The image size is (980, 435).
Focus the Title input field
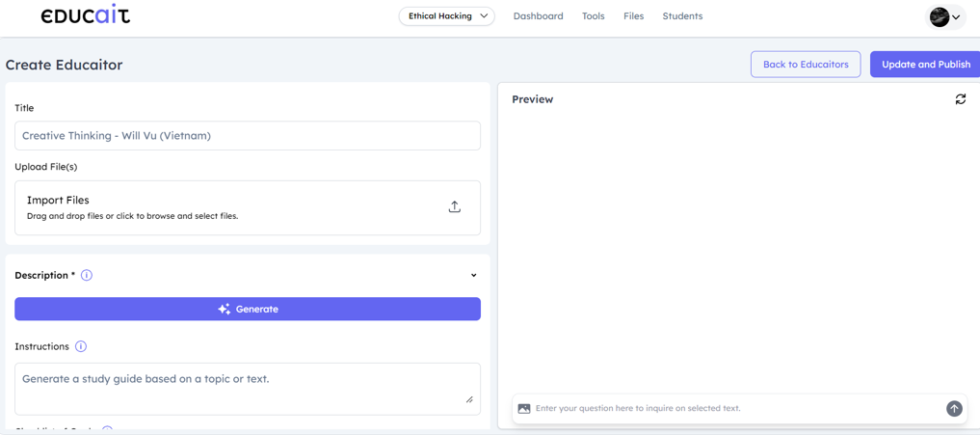pos(247,136)
